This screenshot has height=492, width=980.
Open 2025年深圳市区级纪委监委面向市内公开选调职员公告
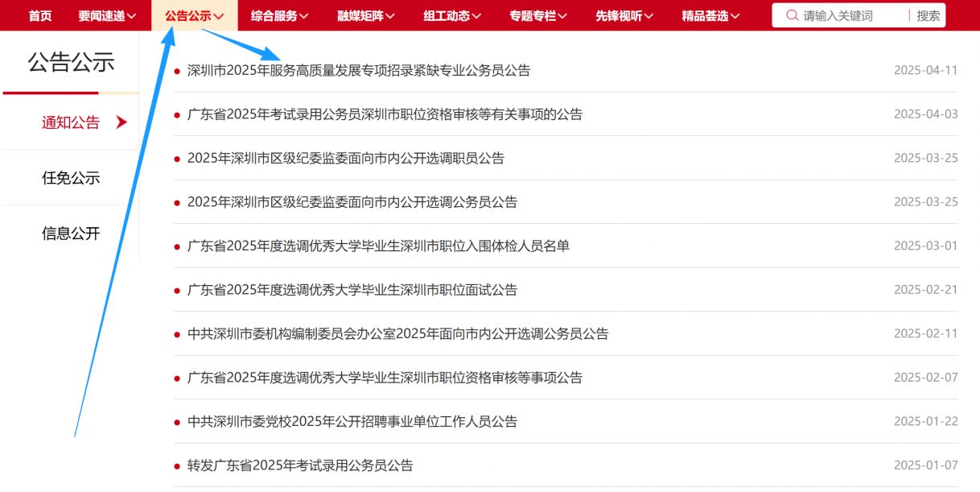pyautogui.click(x=346, y=158)
